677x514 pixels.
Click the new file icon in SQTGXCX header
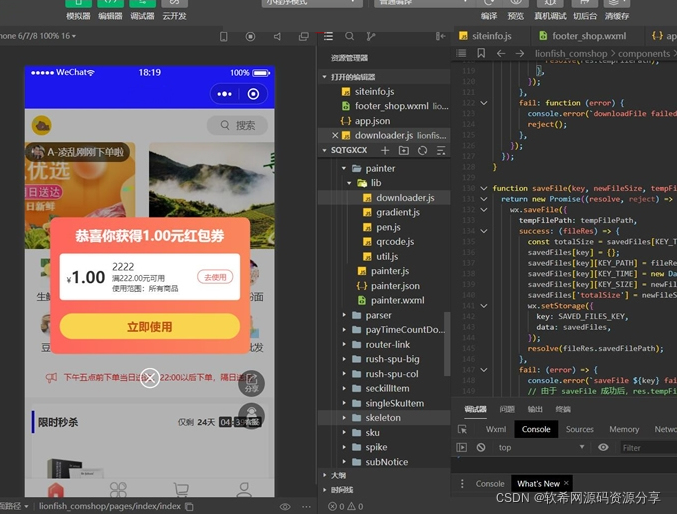(385, 151)
